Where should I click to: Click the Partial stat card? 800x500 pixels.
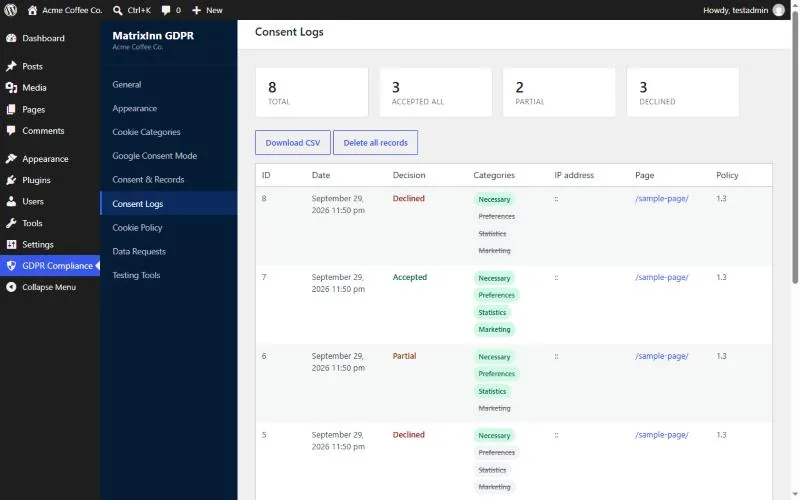pyautogui.click(x=559, y=92)
